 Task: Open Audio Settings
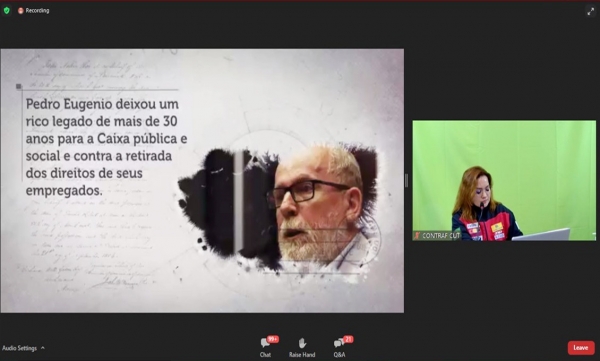20,348
